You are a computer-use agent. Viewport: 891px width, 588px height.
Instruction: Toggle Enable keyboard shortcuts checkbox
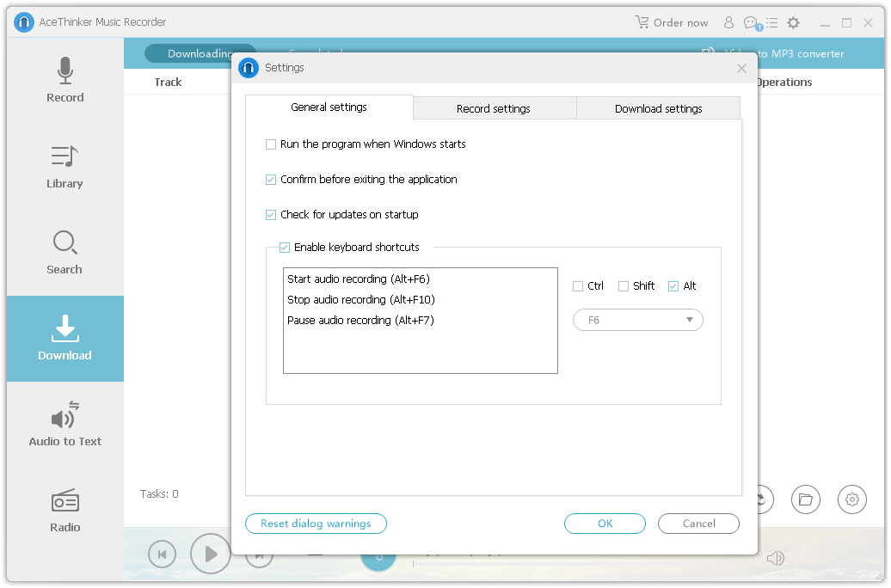coord(285,247)
